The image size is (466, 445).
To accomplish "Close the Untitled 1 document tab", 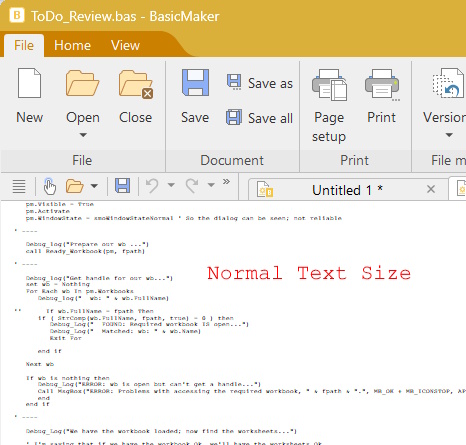I will click(431, 189).
